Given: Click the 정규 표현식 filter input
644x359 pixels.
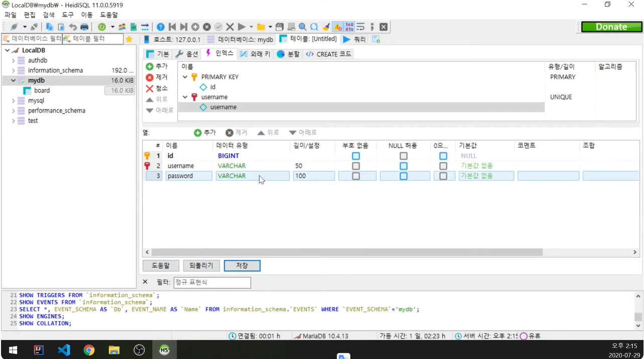Looking at the screenshot, I should point(212,282).
